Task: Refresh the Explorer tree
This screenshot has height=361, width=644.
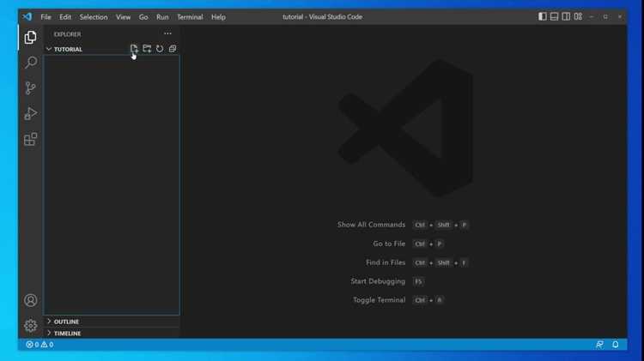Action: [160, 49]
